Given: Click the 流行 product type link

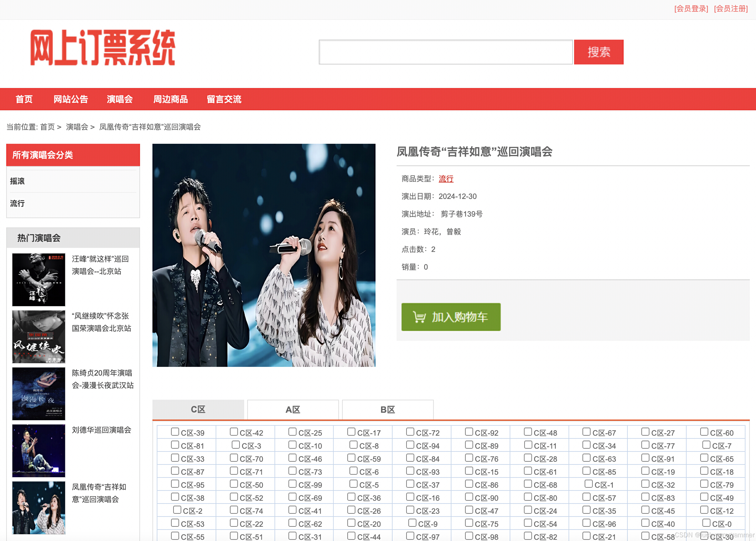Looking at the screenshot, I should coord(446,179).
